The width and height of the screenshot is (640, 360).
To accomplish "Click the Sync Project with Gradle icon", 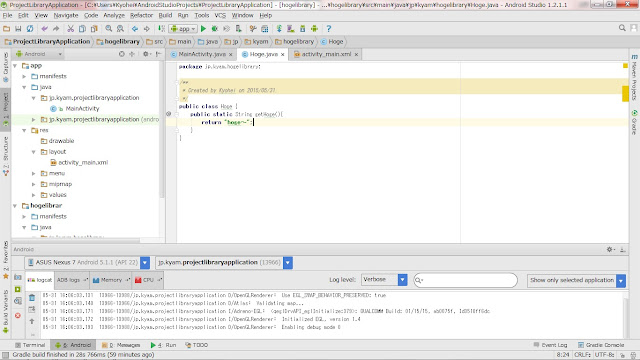I will pos(279,29).
